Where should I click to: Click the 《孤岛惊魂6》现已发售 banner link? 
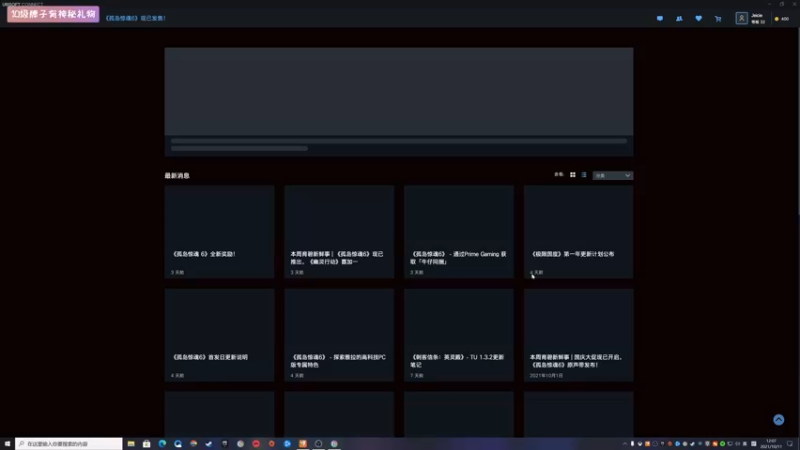pyautogui.click(x=136, y=18)
